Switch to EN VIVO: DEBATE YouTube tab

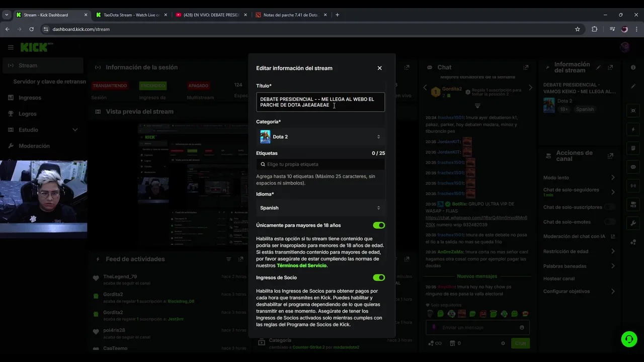[211, 15]
